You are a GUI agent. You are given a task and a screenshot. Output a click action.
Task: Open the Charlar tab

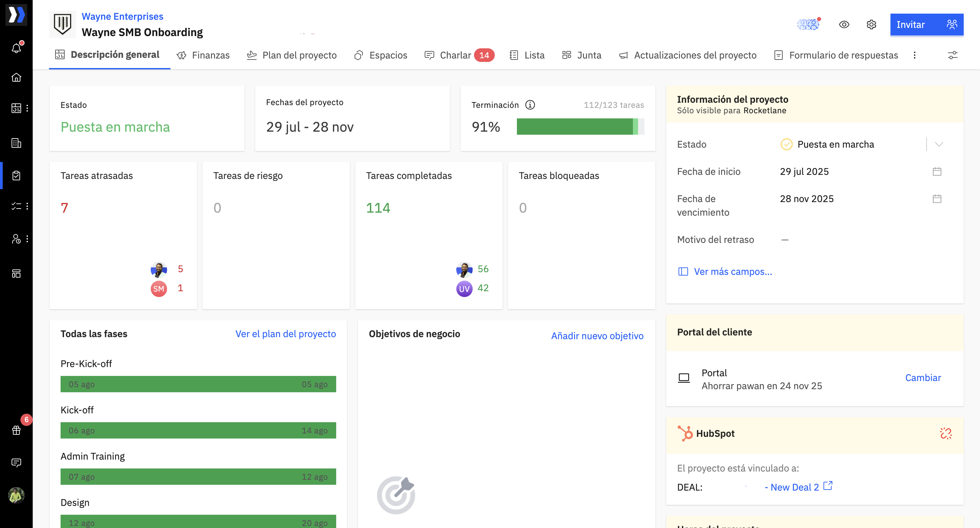[455, 55]
